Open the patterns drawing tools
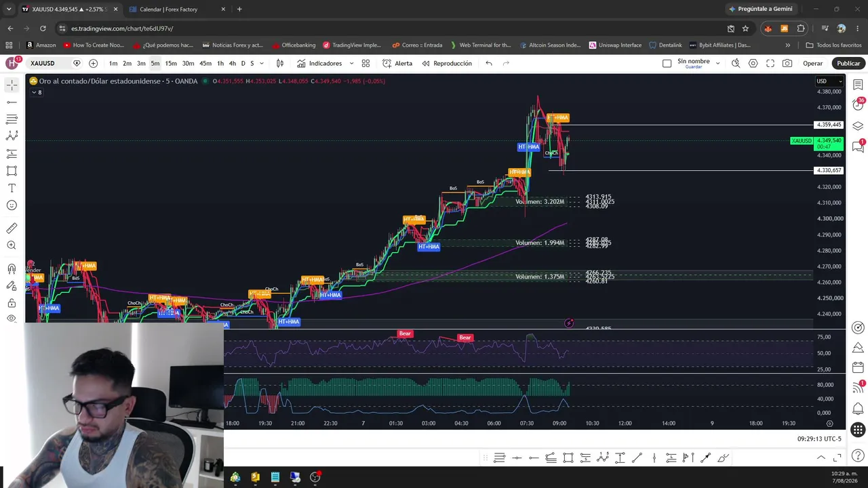Image resolution: width=868 pixels, height=488 pixels. [x=12, y=136]
